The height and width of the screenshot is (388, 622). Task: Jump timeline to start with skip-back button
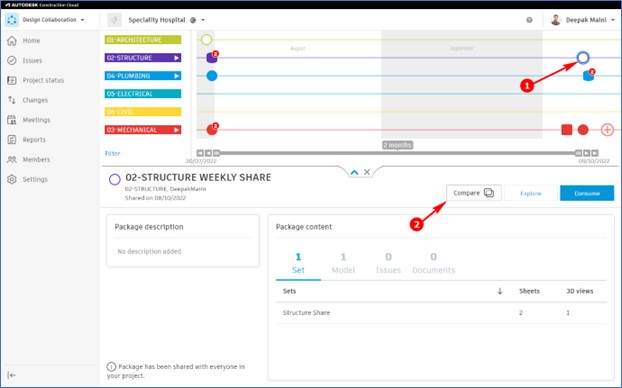click(200, 153)
